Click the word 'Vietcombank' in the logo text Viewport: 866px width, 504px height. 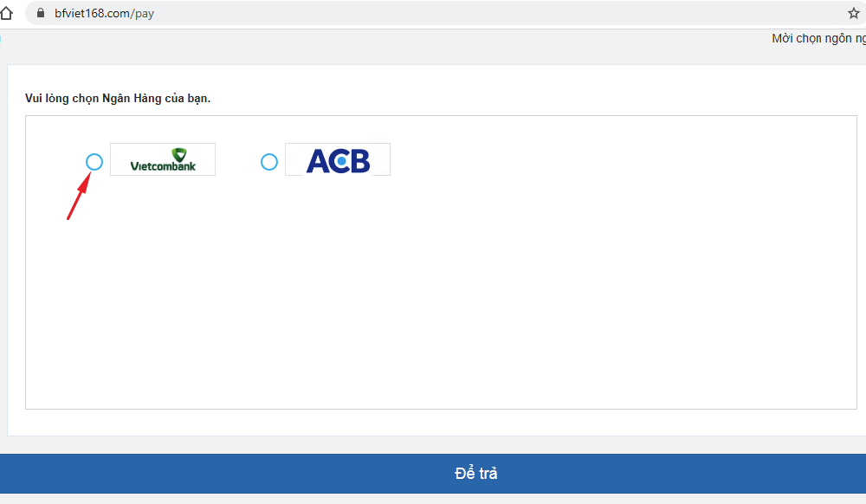[163, 166]
